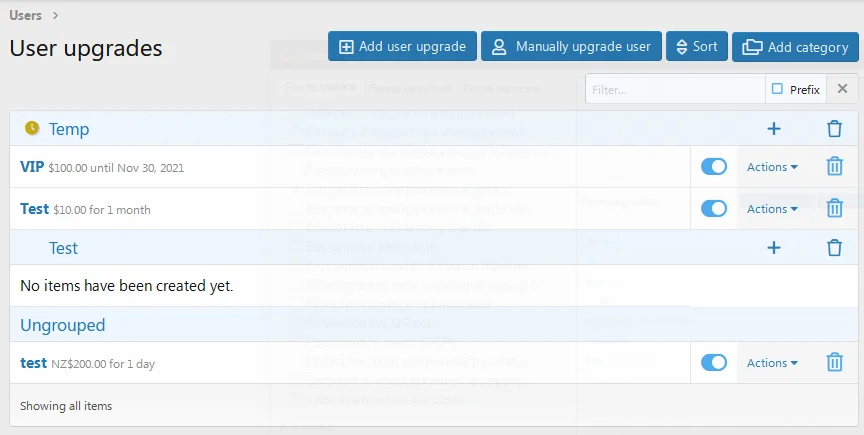Open Actions dropdown for VIP upgrade
This screenshot has height=435, width=864.
click(772, 167)
